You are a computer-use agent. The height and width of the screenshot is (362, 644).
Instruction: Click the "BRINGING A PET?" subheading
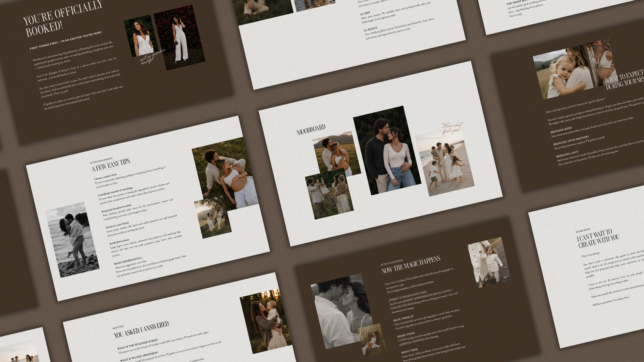pyautogui.click(x=567, y=154)
